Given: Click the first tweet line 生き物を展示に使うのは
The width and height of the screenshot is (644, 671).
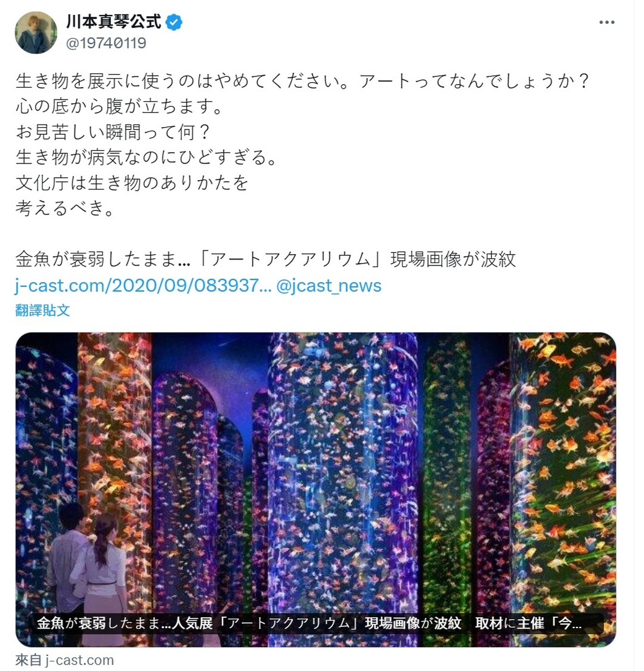Looking at the screenshot, I should tap(302, 81).
